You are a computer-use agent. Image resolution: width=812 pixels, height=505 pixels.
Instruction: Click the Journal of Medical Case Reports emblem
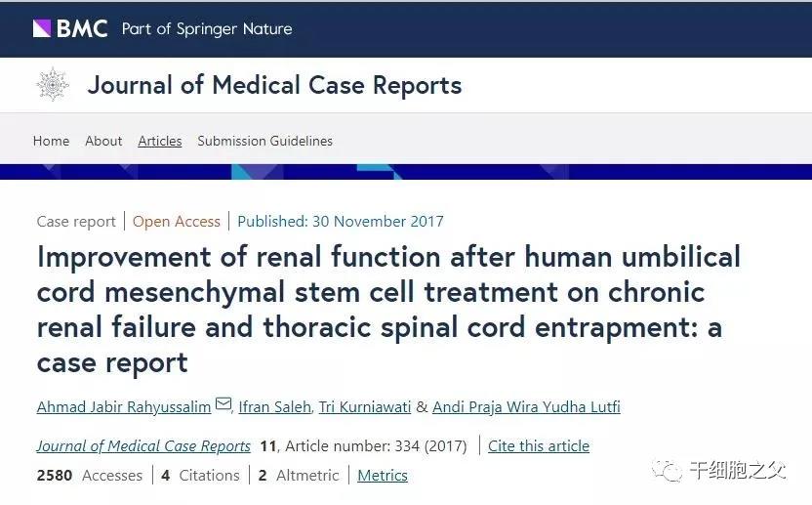[53, 85]
